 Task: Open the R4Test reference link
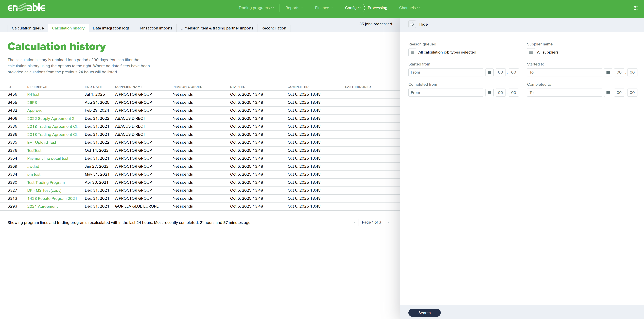pos(33,94)
